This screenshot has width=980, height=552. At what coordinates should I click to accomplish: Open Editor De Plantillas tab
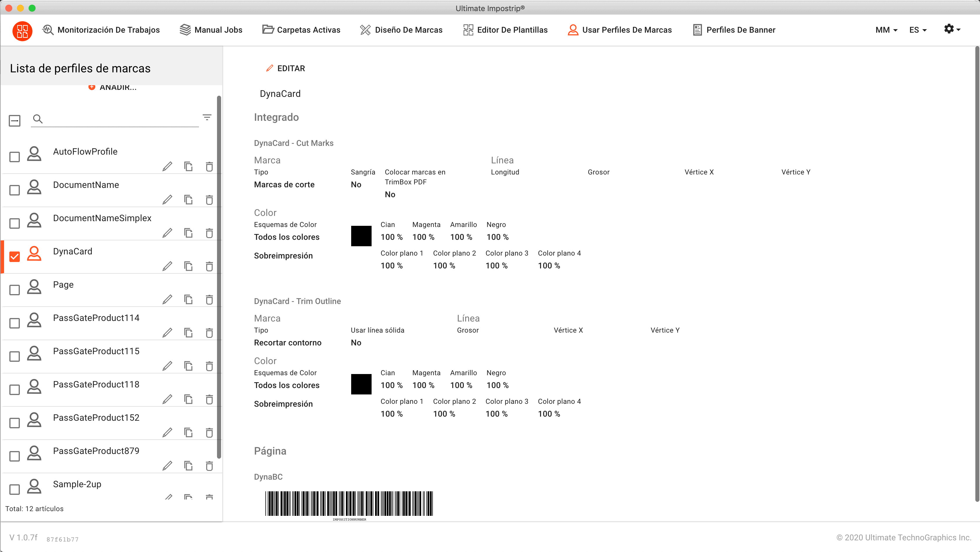coord(505,30)
